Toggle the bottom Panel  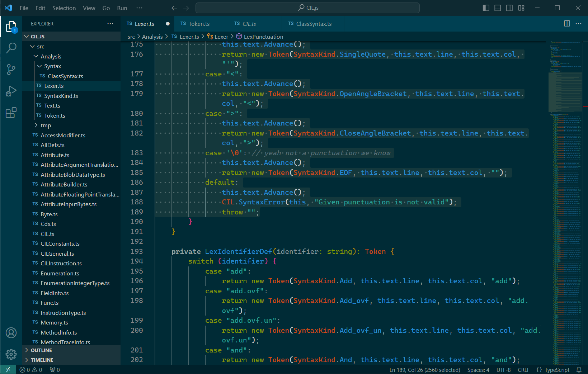click(x=498, y=8)
